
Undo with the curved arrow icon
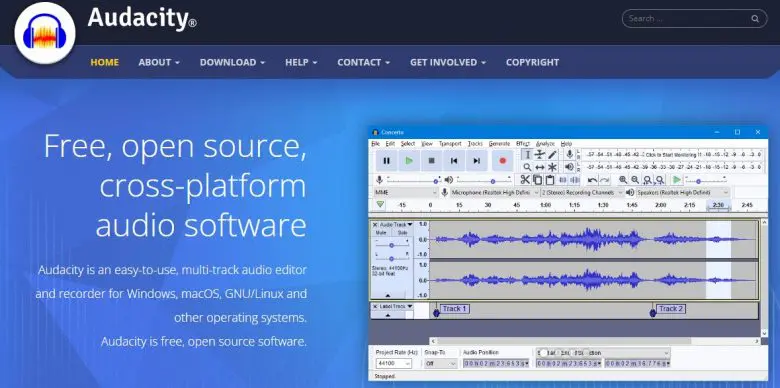click(592, 180)
